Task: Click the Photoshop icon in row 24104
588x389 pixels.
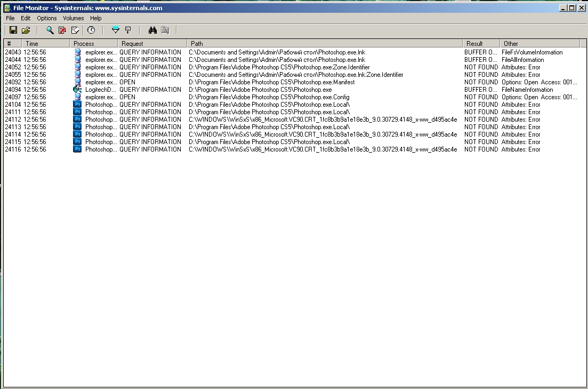Action: [x=77, y=105]
